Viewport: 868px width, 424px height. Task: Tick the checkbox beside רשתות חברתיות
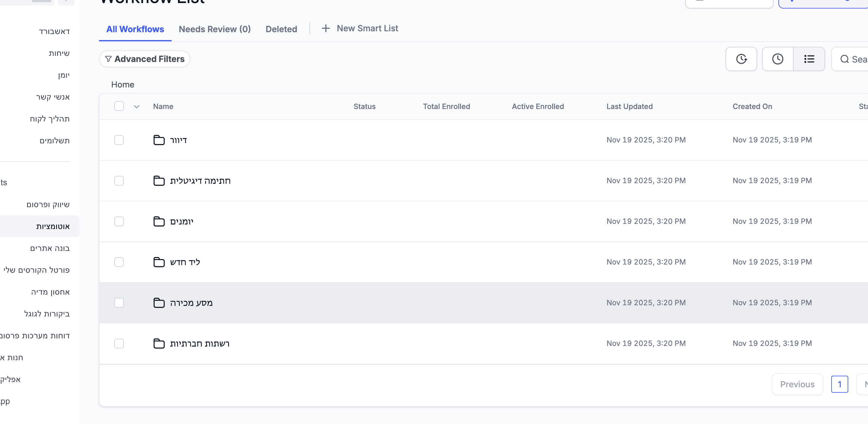(x=119, y=344)
